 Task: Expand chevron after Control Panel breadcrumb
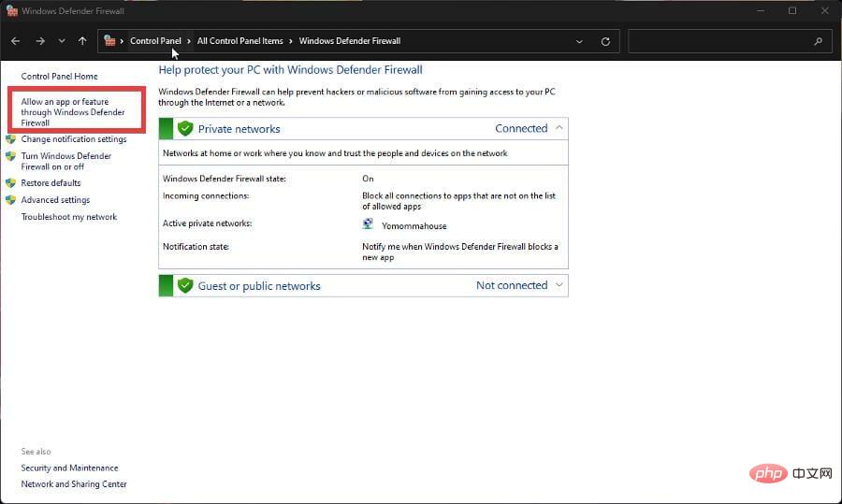click(x=189, y=41)
